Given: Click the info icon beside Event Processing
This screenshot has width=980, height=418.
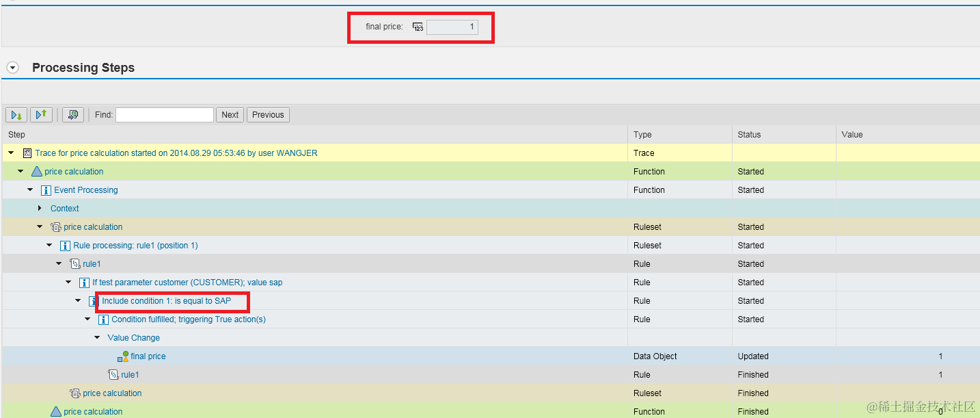Looking at the screenshot, I should [x=46, y=190].
